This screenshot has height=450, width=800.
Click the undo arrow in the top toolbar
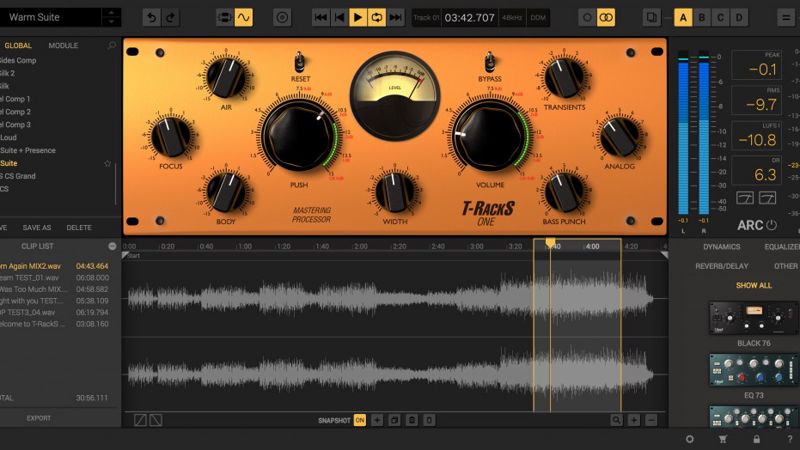151,18
